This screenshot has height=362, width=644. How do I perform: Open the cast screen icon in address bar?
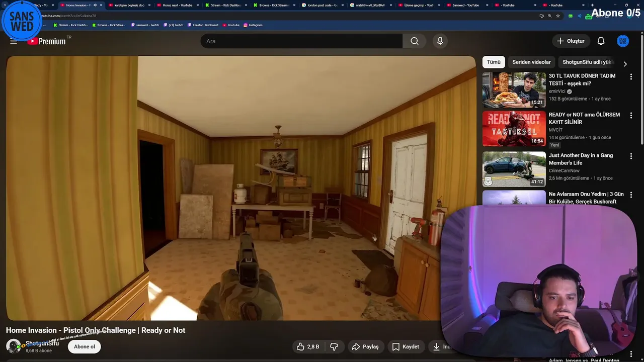click(541, 16)
